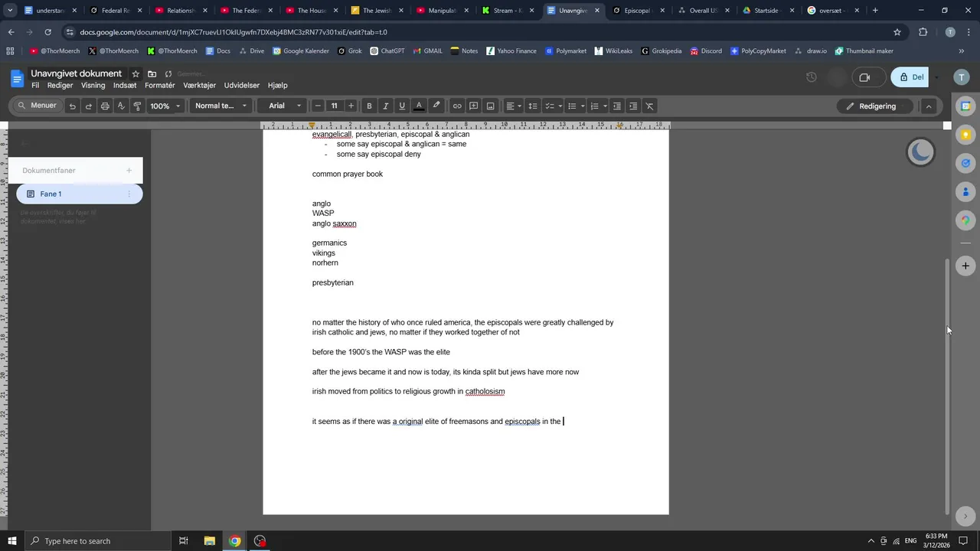This screenshot has height=551, width=980.
Task: Open Google Keep in side panel
Action: tap(965, 135)
